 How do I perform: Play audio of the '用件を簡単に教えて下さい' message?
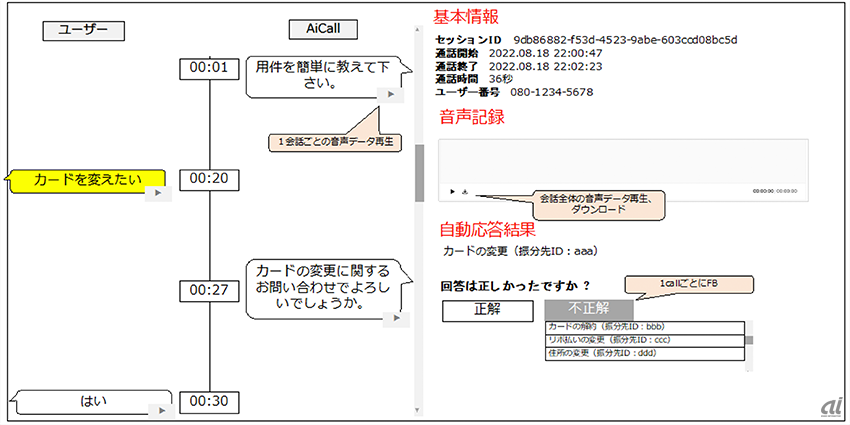(390, 95)
